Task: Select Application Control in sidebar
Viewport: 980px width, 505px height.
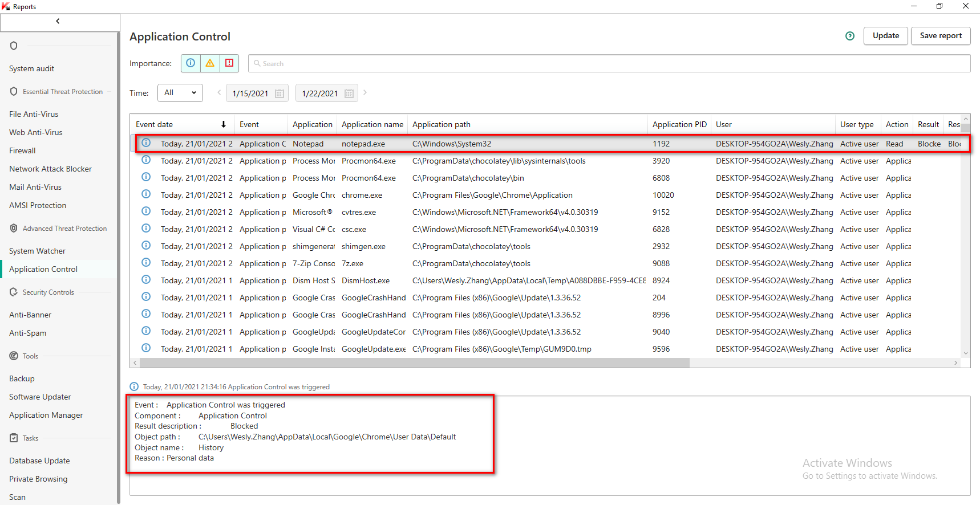Action: pyautogui.click(x=43, y=269)
